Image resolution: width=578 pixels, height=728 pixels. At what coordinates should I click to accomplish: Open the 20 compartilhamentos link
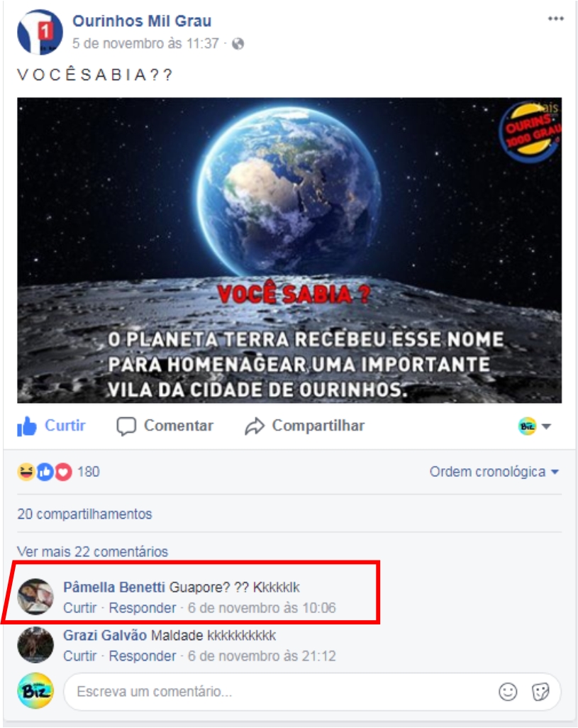coord(84,514)
